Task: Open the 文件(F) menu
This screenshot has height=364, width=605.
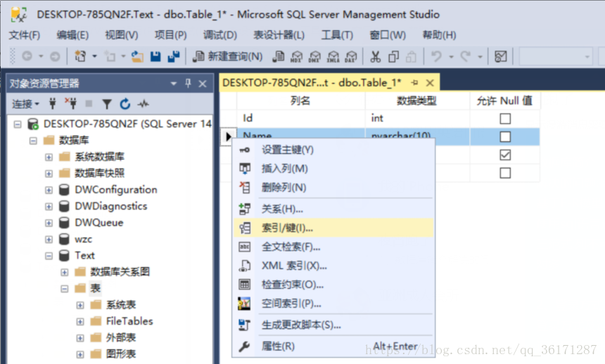Action: point(25,35)
